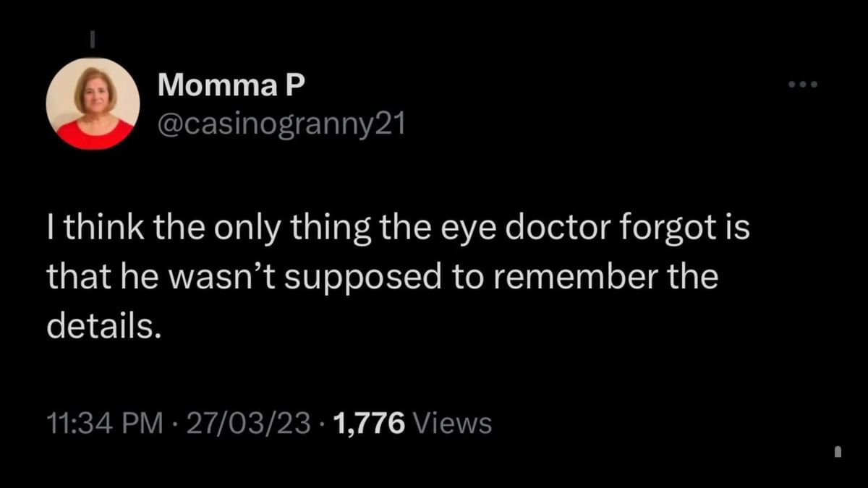The image size is (868, 488).
Task: Click the display name Momma P
Action: point(231,86)
